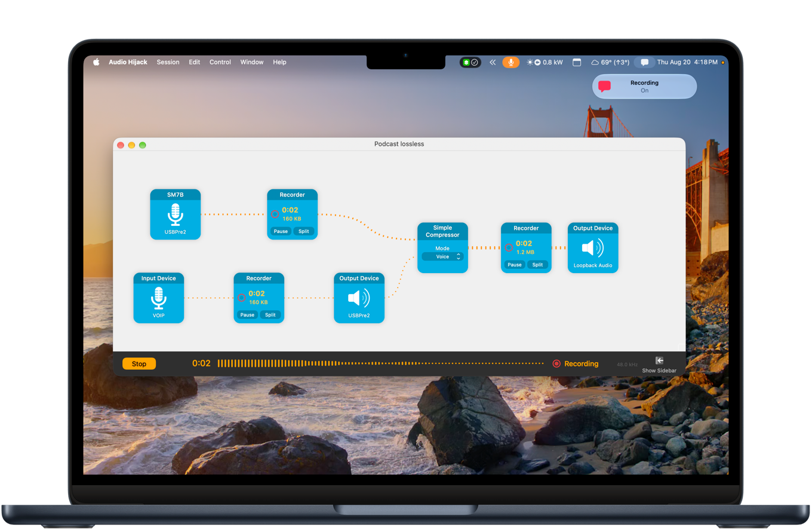812x530 pixels.
Task: Open the Window menu
Action: (x=252, y=62)
